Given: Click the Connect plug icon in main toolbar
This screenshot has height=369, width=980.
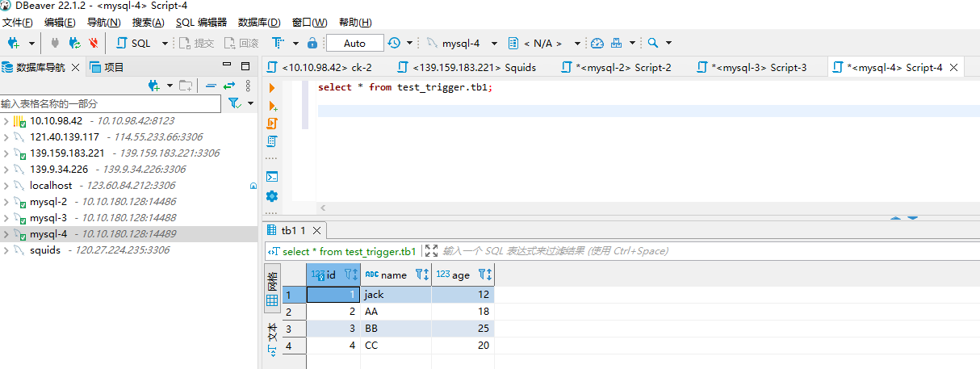Looking at the screenshot, I should click(x=55, y=43).
